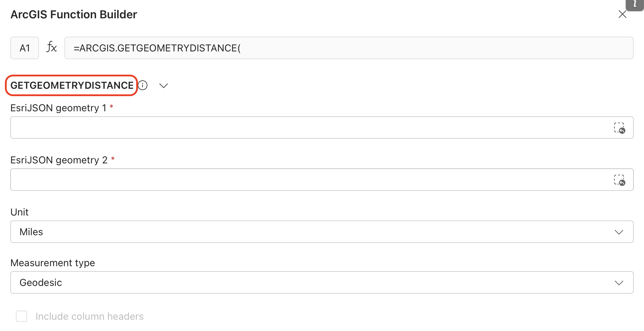Viewport: 644px width, 331px height.
Task: Focus the EsriJSON geometry 2 input
Action: pos(310,180)
